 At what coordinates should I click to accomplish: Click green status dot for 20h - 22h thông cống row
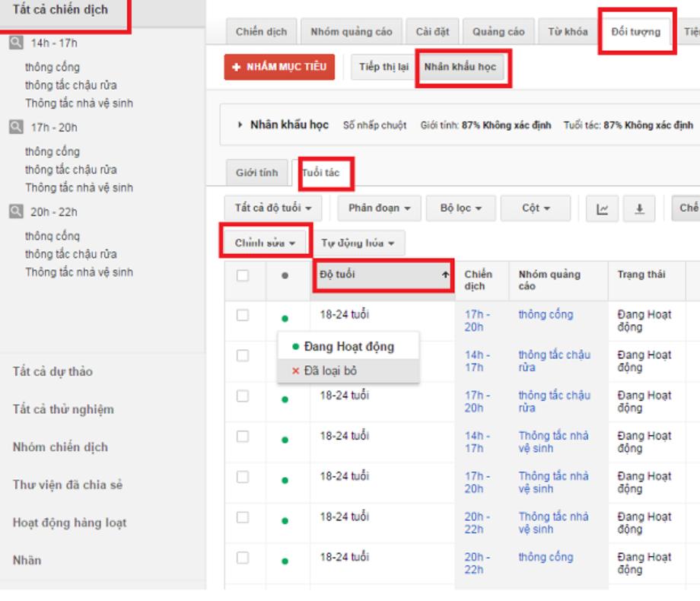click(285, 561)
